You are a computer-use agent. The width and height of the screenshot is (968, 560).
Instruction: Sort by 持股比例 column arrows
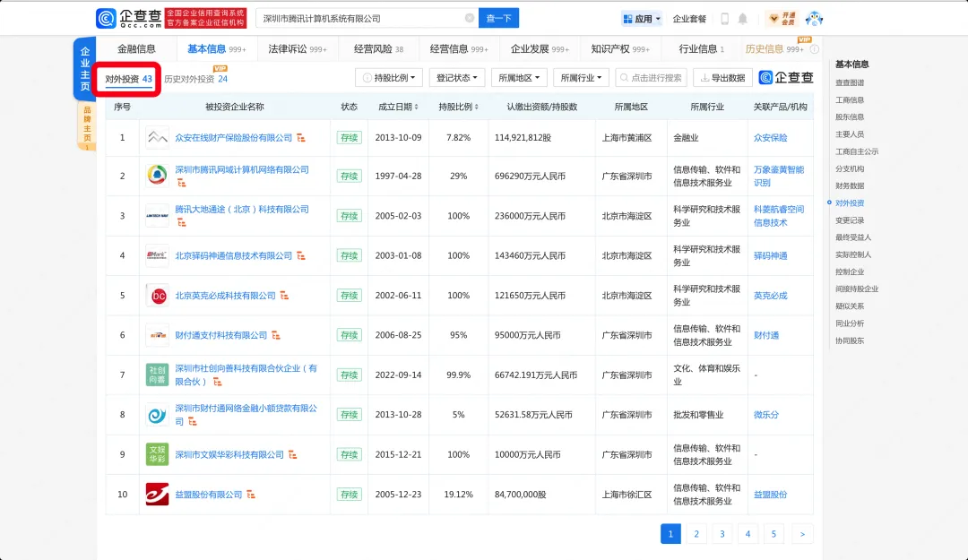tap(476, 107)
